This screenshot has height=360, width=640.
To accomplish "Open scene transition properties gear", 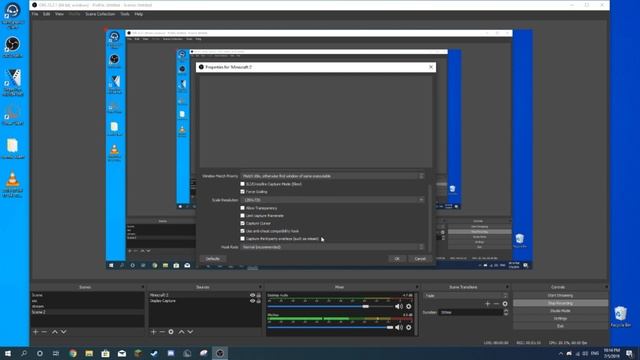I will click(x=505, y=304).
